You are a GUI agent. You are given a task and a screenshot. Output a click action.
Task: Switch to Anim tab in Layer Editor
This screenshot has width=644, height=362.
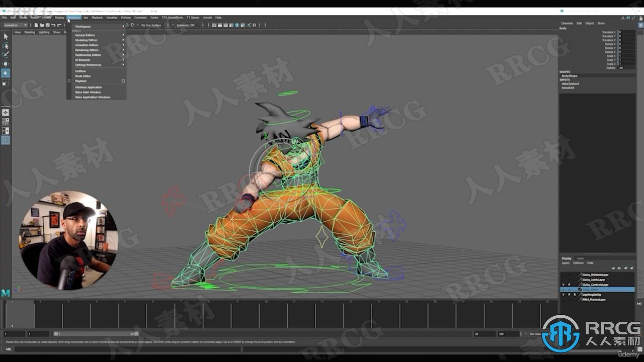click(x=580, y=258)
